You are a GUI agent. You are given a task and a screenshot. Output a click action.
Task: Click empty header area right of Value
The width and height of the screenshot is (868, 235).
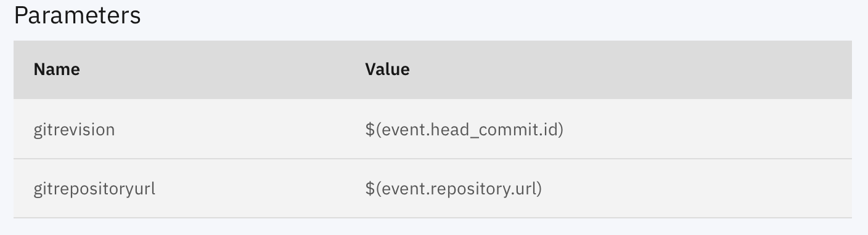[629, 70]
